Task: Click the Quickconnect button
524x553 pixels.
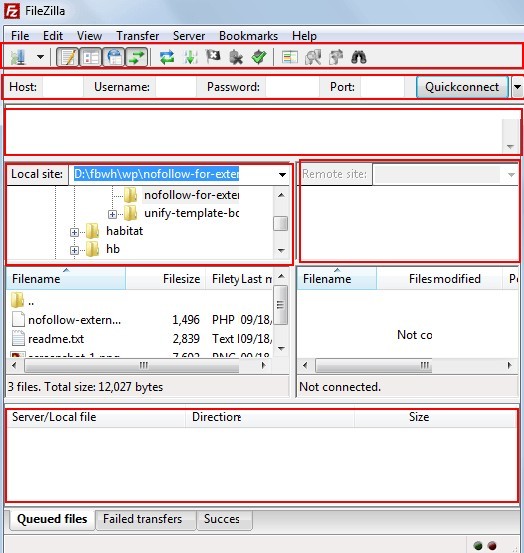Action: (462, 87)
